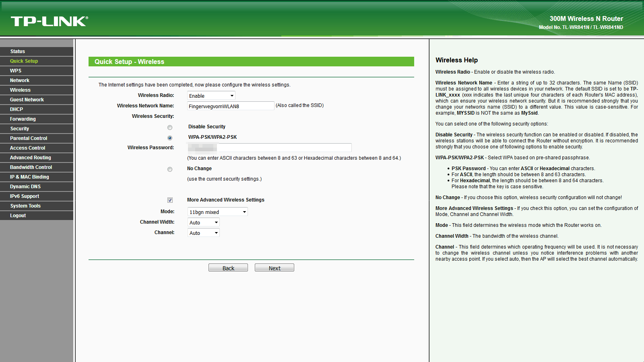Open Advanced Routing menu

pos(37,158)
